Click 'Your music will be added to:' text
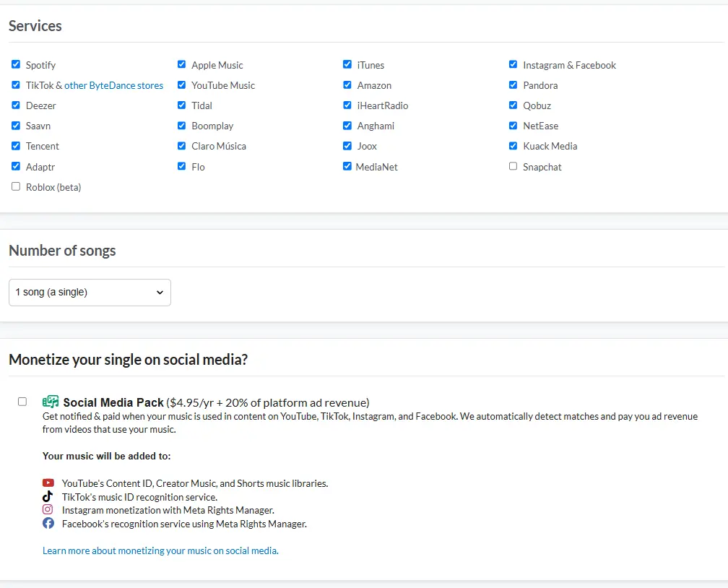The height and width of the screenshot is (588, 728). [107, 456]
